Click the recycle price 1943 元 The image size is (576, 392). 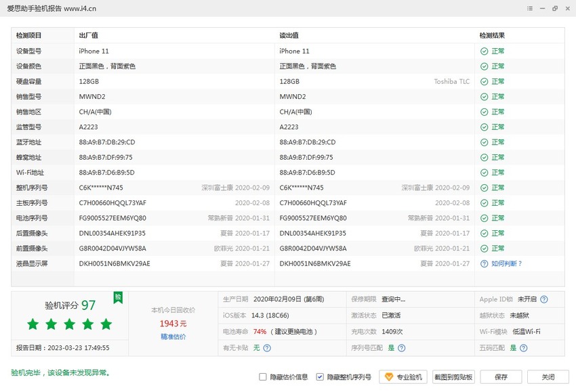[x=173, y=324]
